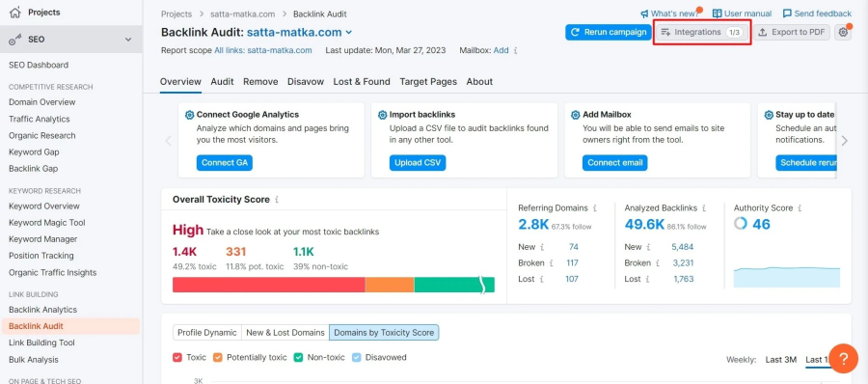Open Referring Domains Broken count 117
Screen dimensions: 868x384
click(x=572, y=263)
